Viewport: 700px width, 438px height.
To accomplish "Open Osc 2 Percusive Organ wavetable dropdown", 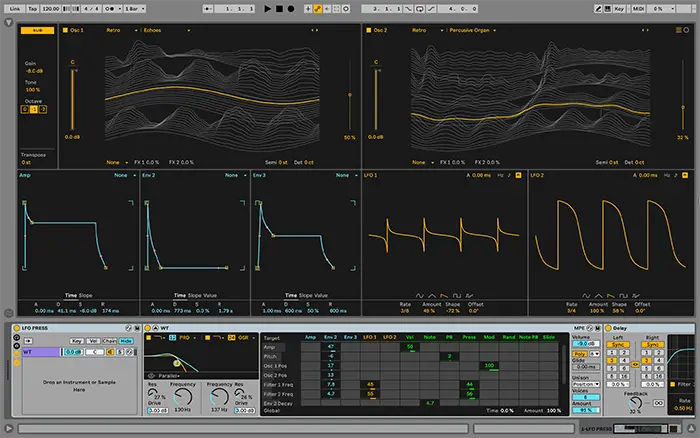I will click(x=473, y=30).
